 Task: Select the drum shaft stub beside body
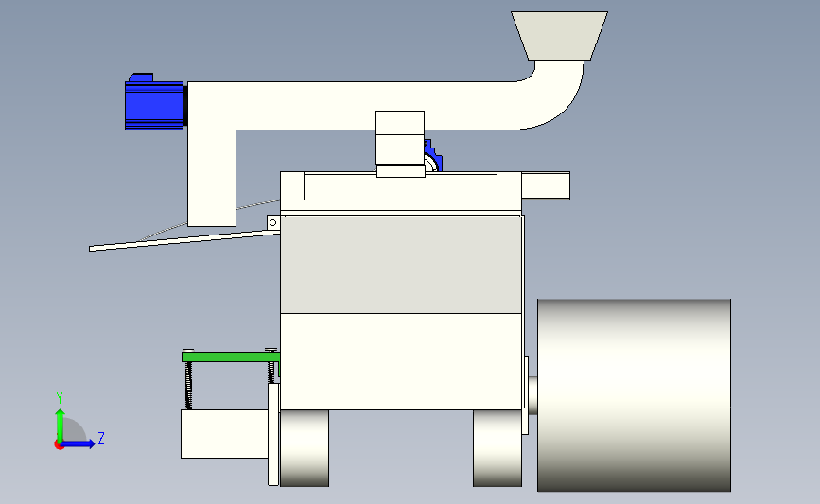point(532,396)
